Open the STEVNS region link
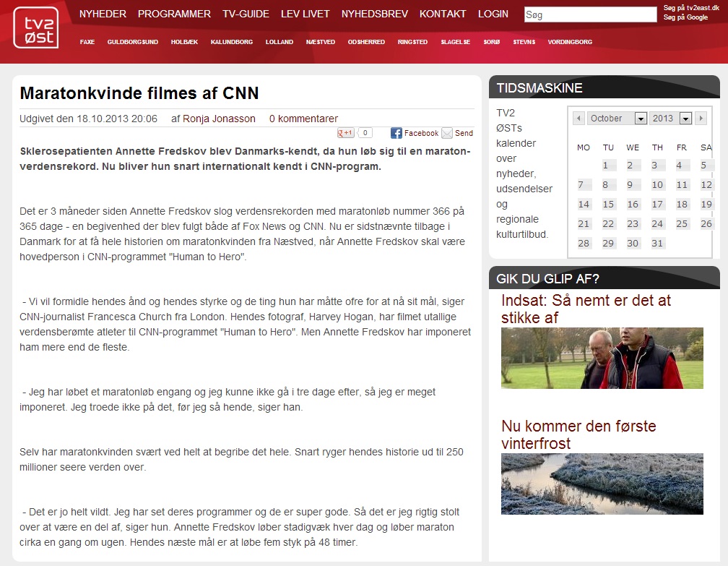728x566 pixels. 524,42
